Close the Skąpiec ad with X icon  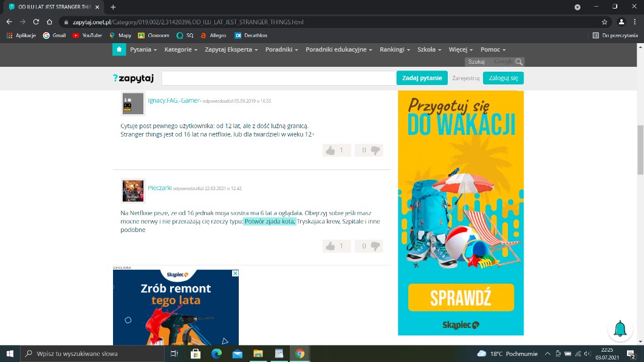click(235, 273)
